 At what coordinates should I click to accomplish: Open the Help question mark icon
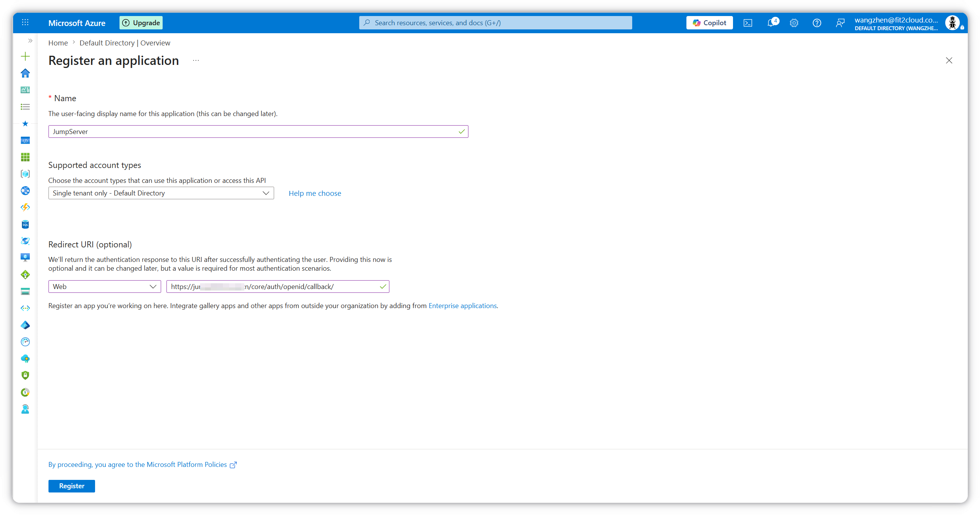point(817,23)
